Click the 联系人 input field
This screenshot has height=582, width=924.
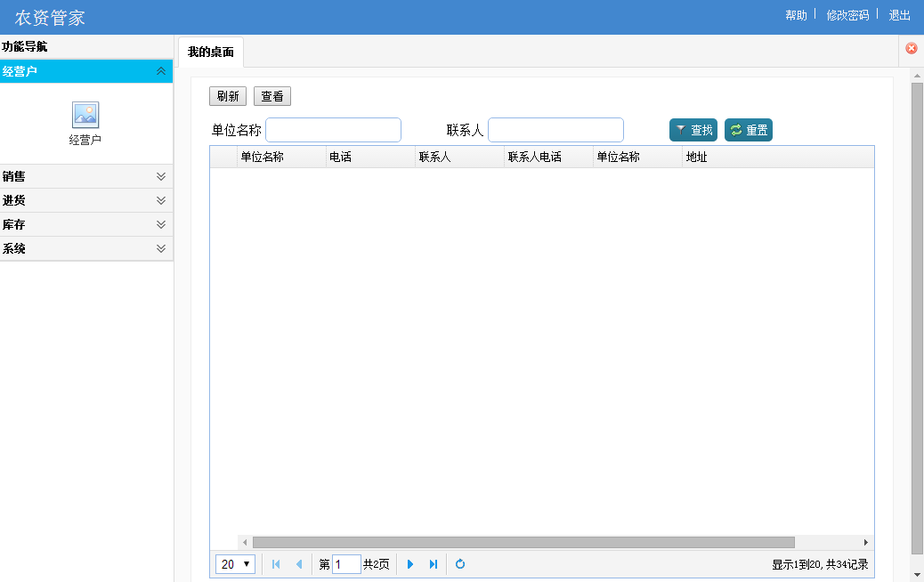click(x=555, y=130)
